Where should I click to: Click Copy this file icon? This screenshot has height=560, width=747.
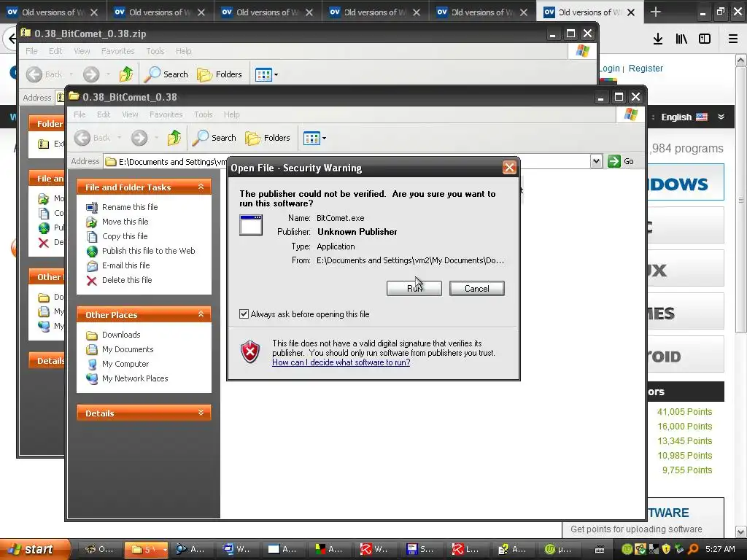point(91,236)
